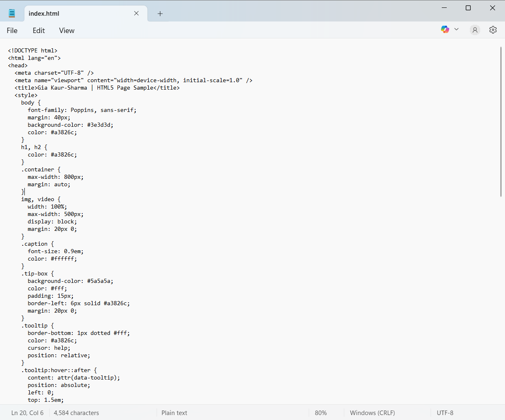Click the margin: auto; line
Screen dimensions: 505x420
coord(49,184)
